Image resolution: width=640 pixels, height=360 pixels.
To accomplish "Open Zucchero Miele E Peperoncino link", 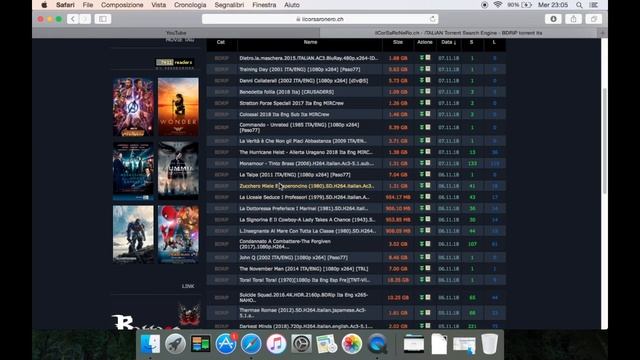I will click(x=307, y=186).
